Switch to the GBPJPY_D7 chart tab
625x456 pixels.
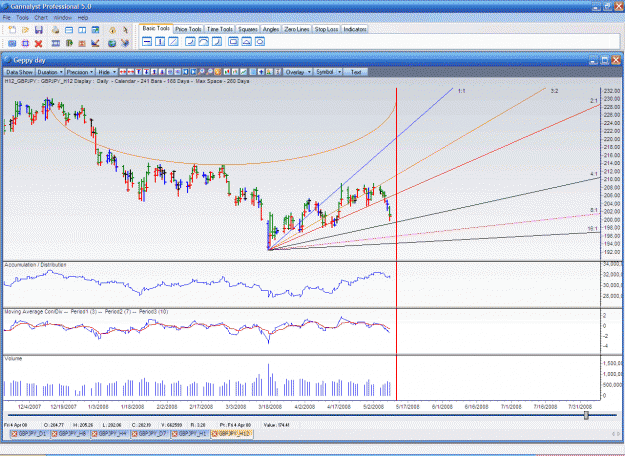[x=150, y=434]
